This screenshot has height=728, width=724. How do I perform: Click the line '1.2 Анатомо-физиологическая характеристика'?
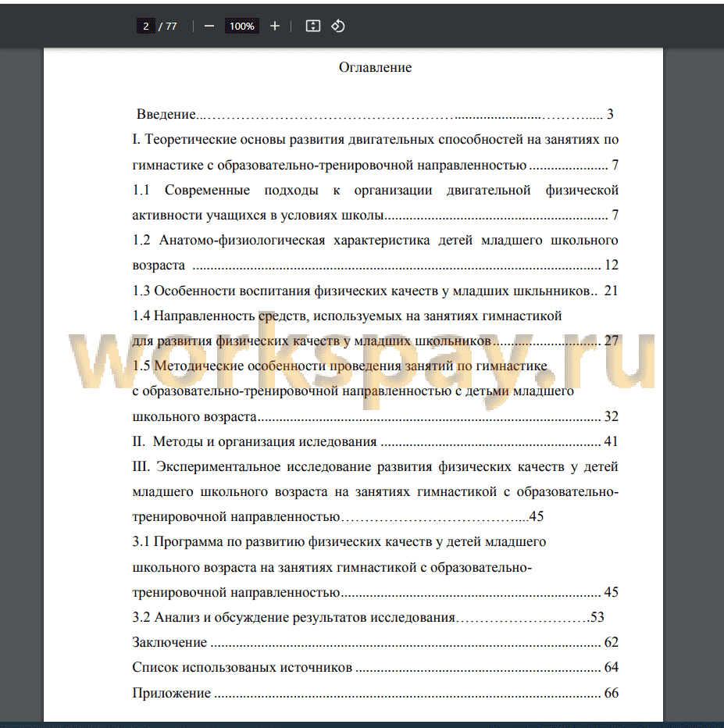click(x=375, y=240)
